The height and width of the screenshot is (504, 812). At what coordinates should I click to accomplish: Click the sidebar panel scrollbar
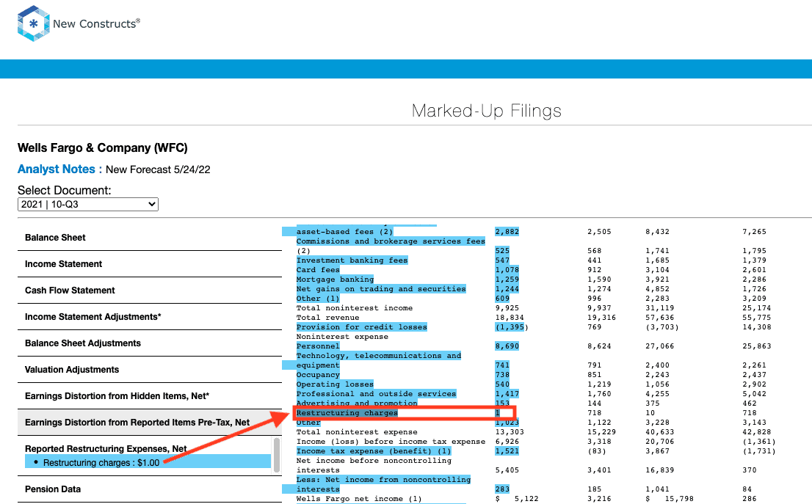click(x=277, y=456)
